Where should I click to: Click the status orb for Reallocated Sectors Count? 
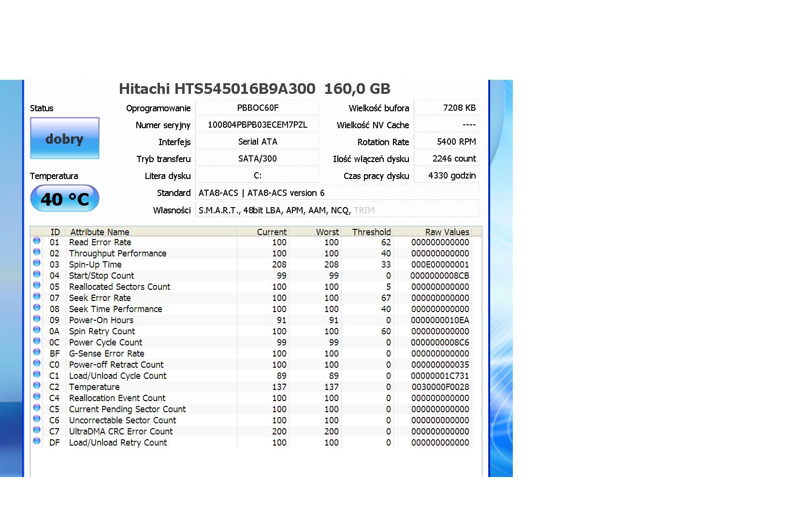coord(37,285)
